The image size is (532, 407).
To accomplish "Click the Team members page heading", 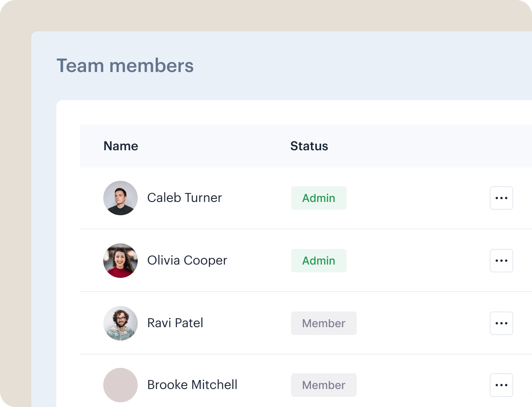I will click(125, 65).
